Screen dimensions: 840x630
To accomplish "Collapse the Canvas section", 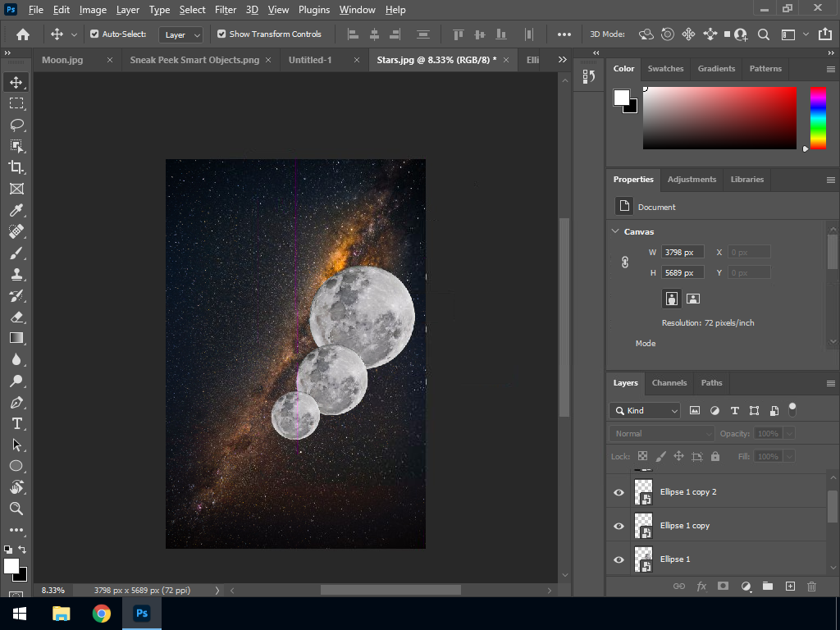I will [x=615, y=231].
